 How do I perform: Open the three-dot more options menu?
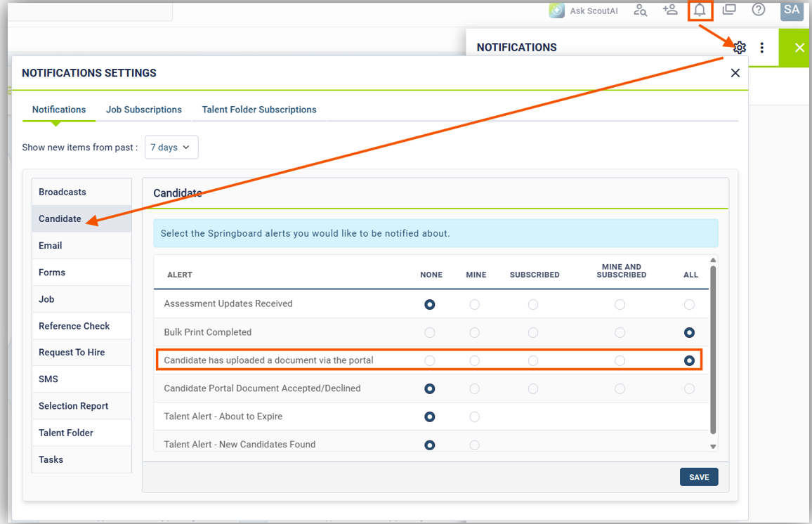pos(762,48)
